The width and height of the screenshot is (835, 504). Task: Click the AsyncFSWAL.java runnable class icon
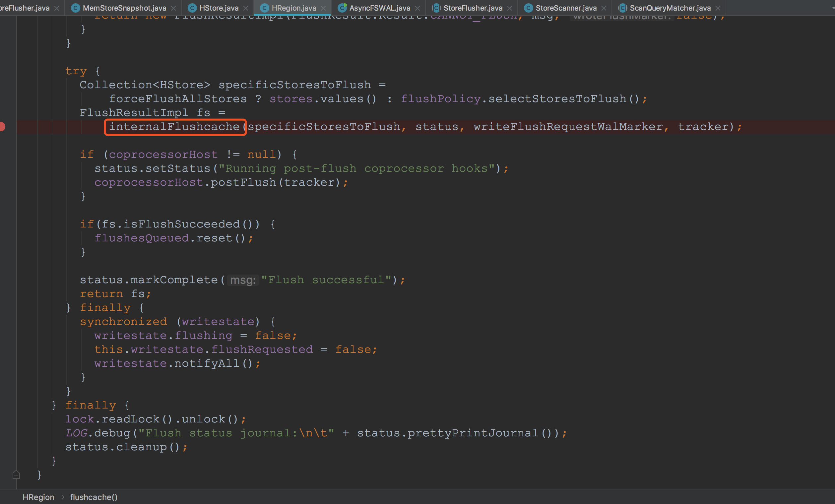pos(342,7)
